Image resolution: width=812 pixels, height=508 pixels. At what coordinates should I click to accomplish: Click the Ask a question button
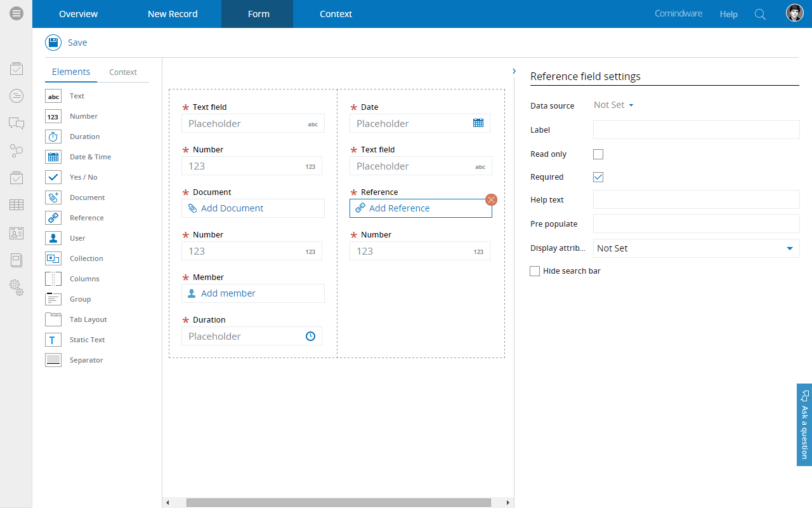[804, 424]
